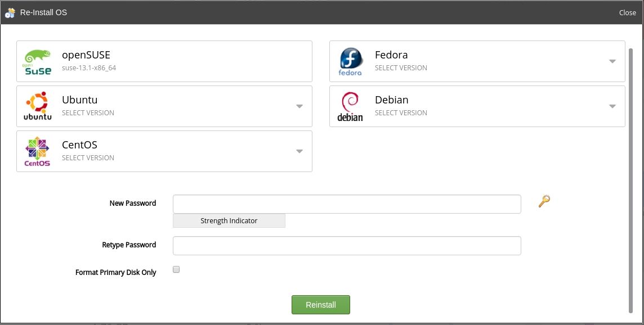Click the CentOS logo icon
The width and height of the screenshot is (644, 325).
38,152
